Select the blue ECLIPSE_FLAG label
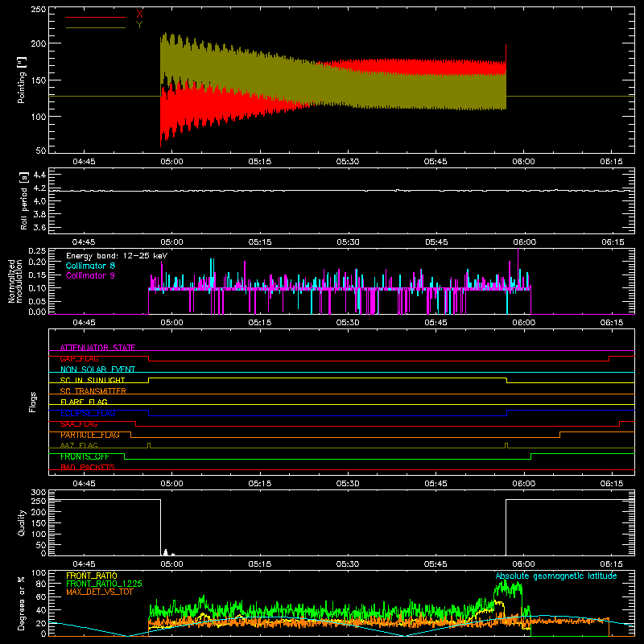The width and height of the screenshot is (644, 644). (x=88, y=413)
